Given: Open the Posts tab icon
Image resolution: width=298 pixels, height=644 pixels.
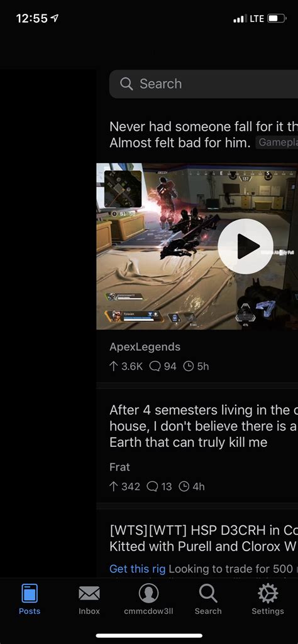Looking at the screenshot, I should click(29, 594).
